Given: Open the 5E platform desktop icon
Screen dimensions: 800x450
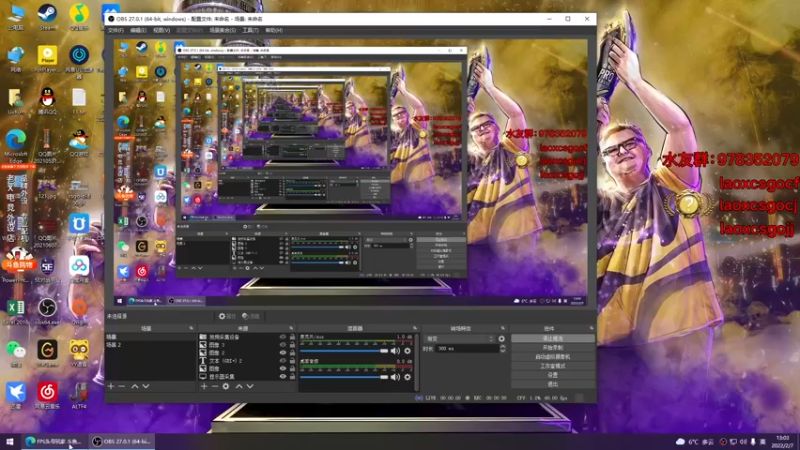Looking at the screenshot, I should click(47, 266).
